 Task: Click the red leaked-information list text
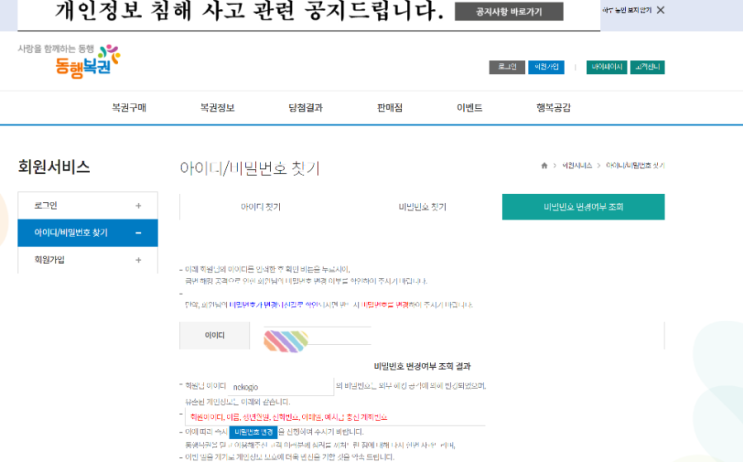(289, 417)
